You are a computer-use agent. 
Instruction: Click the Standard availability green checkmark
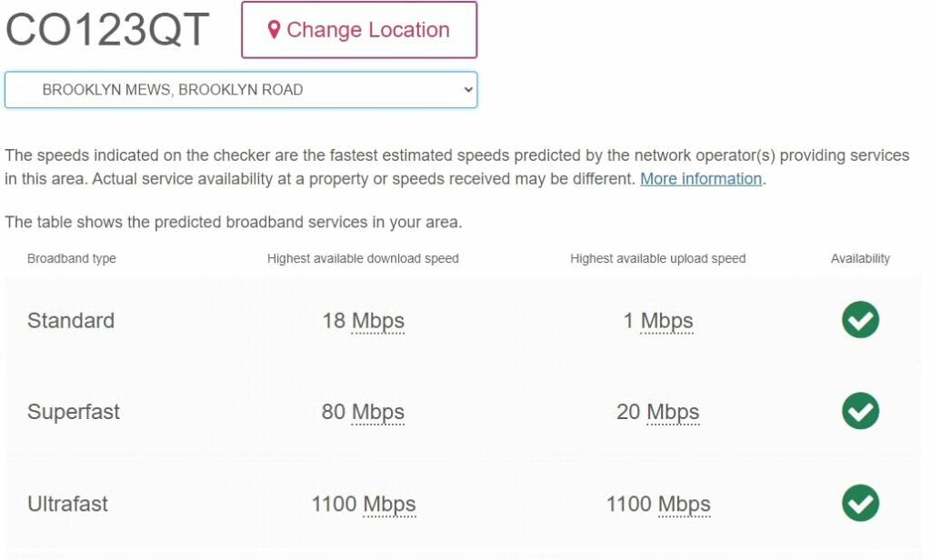tap(860, 320)
